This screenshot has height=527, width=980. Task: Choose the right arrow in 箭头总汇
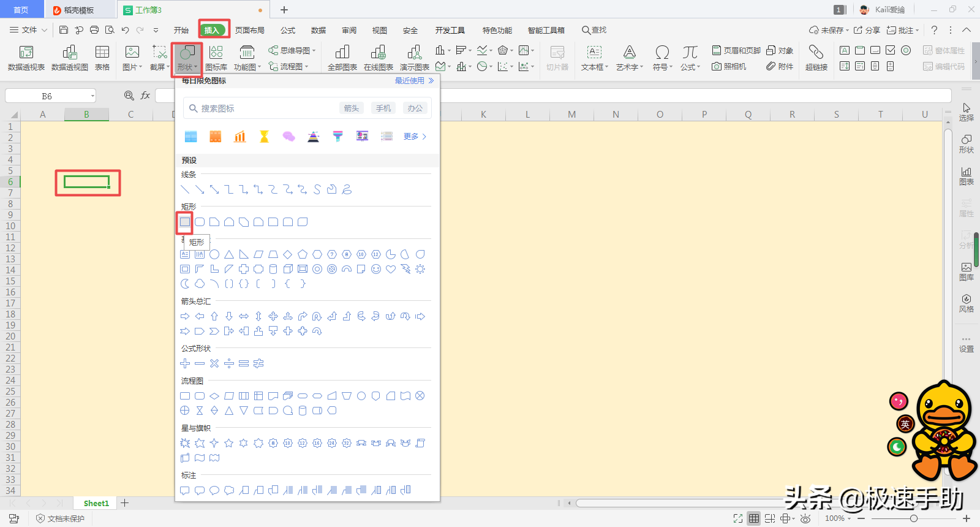coord(185,316)
